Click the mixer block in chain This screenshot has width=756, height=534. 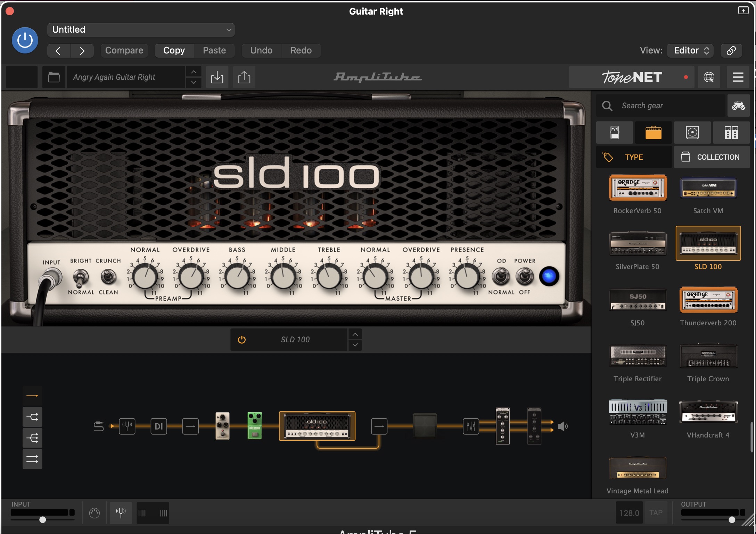pyautogui.click(x=471, y=426)
